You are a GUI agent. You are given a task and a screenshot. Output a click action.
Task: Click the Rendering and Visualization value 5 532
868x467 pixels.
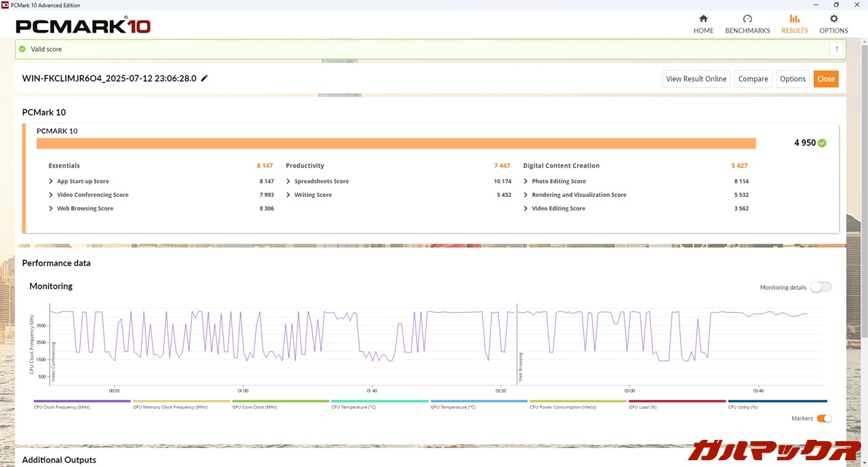741,195
